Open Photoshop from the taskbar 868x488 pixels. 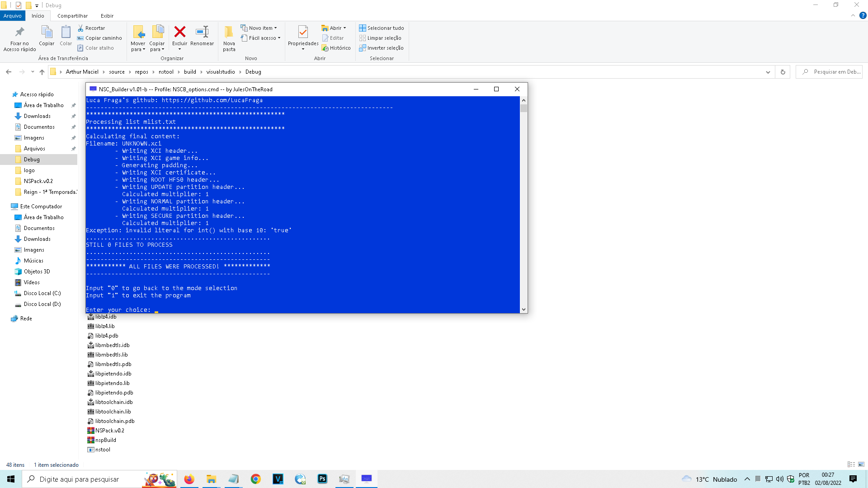coord(322,479)
